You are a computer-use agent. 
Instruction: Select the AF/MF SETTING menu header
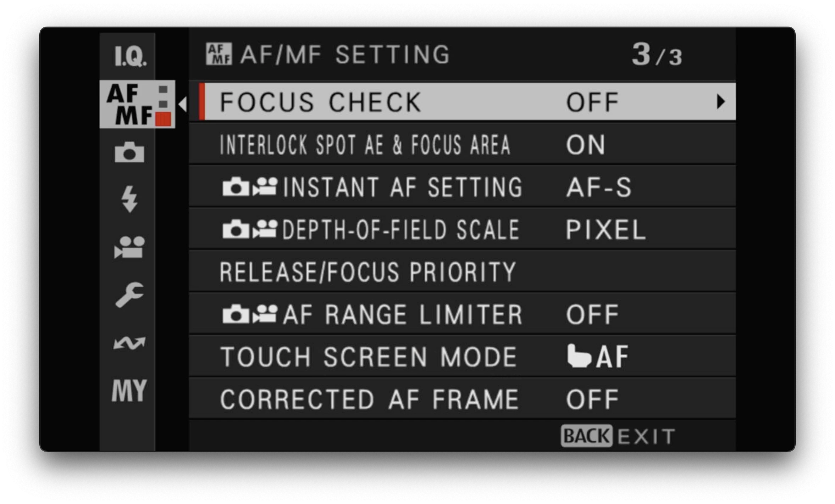[x=344, y=53]
